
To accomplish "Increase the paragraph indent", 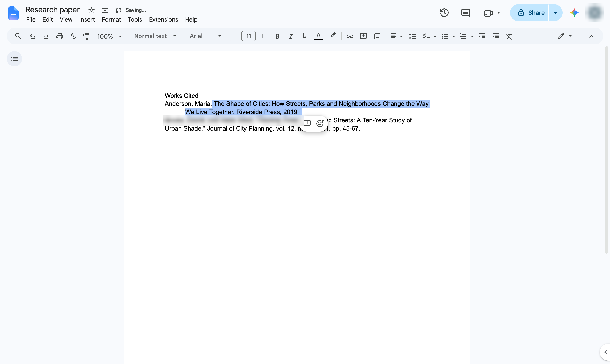I will click(495, 36).
